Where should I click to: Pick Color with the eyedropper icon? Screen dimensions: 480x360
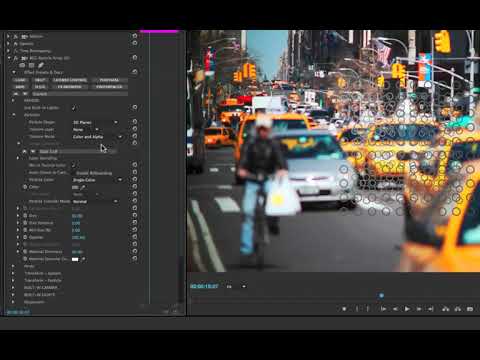pyautogui.click(x=83, y=187)
